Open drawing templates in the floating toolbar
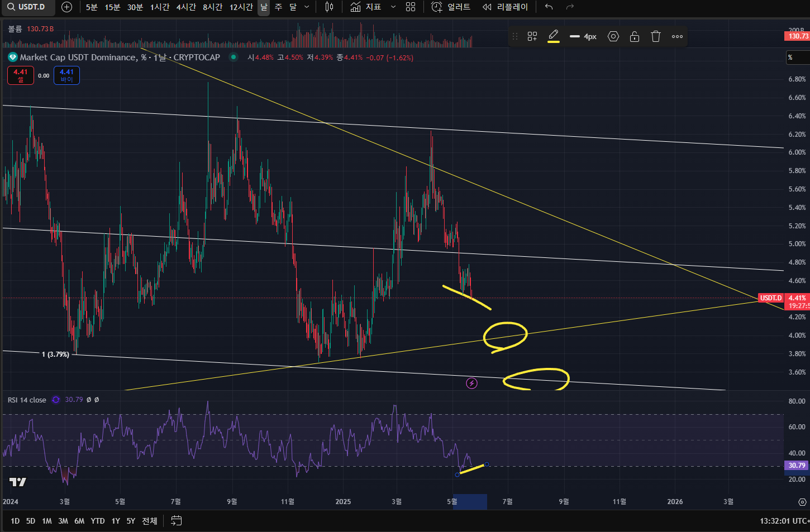Image resolution: width=810 pixels, height=532 pixels. coord(532,36)
